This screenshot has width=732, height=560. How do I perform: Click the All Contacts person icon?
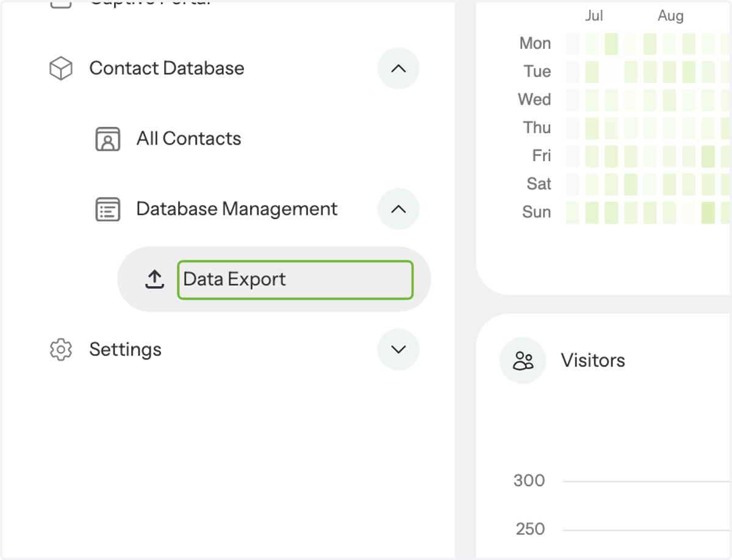[108, 139]
